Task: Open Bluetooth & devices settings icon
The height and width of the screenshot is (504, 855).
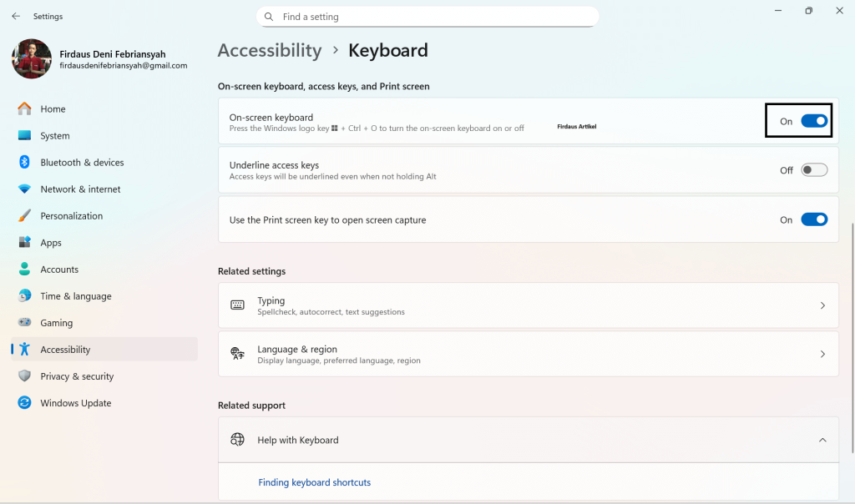Action: [x=24, y=163]
